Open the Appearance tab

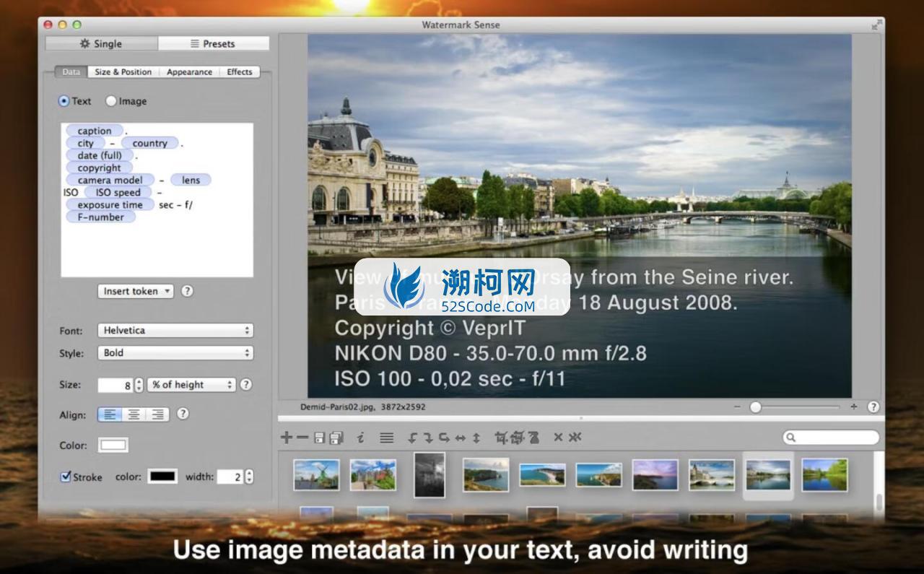tap(189, 72)
